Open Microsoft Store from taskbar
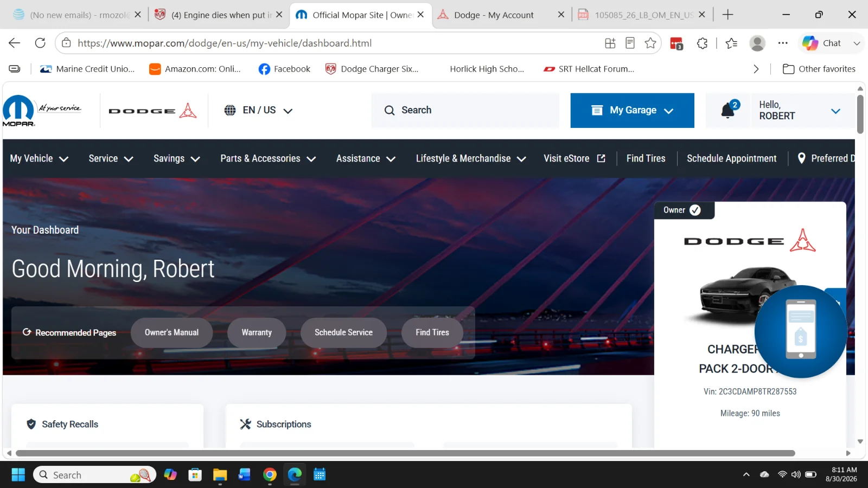868x488 pixels. [195, 475]
